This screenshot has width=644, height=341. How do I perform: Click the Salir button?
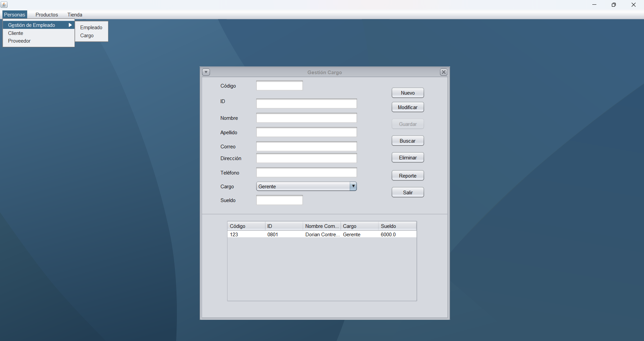[x=408, y=193]
